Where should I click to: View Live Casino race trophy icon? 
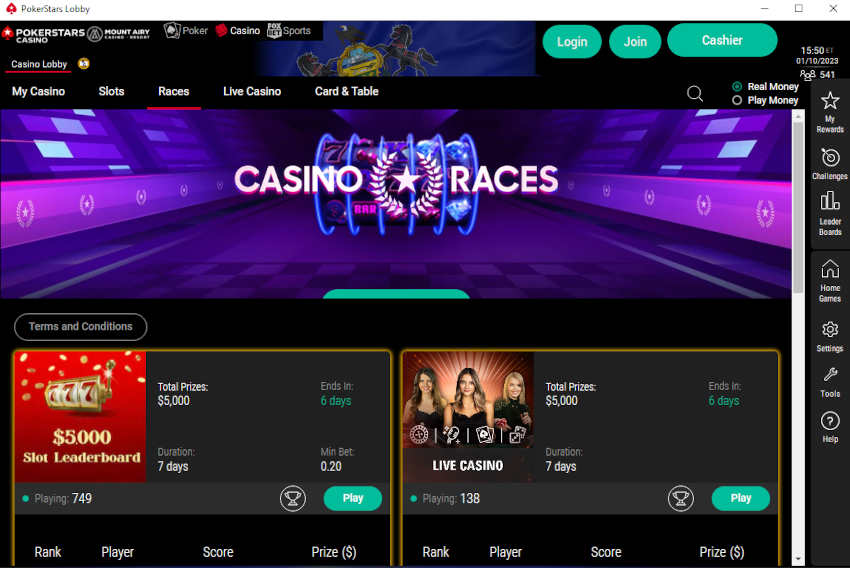click(680, 498)
